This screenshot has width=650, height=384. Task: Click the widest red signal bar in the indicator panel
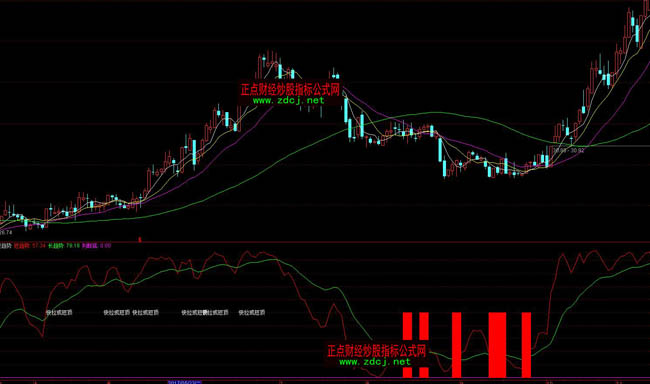(497, 345)
